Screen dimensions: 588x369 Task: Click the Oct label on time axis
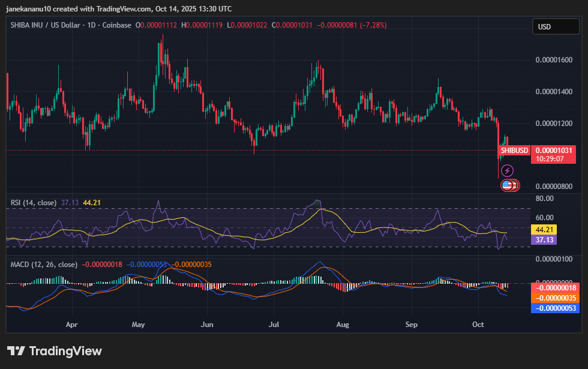(478, 325)
